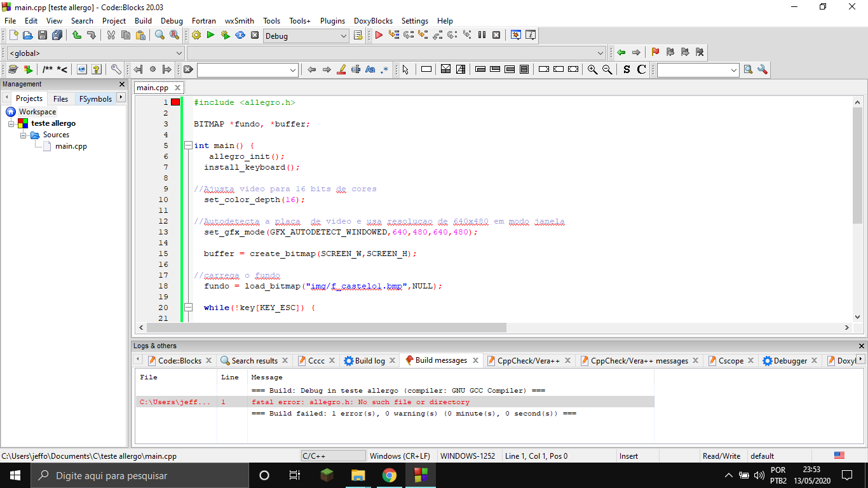Toggle the source S button in toolbar
Image resolution: width=868 pixels, height=488 pixels.
tap(627, 70)
